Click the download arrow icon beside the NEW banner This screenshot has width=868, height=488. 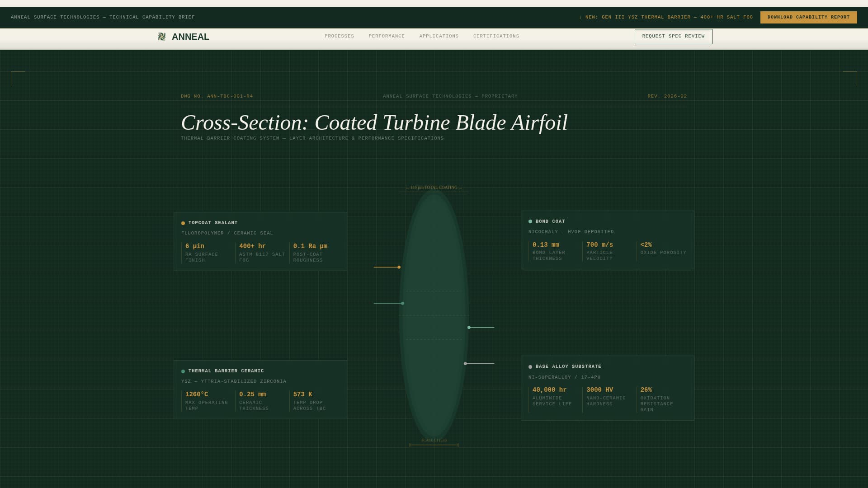tap(580, 17)
